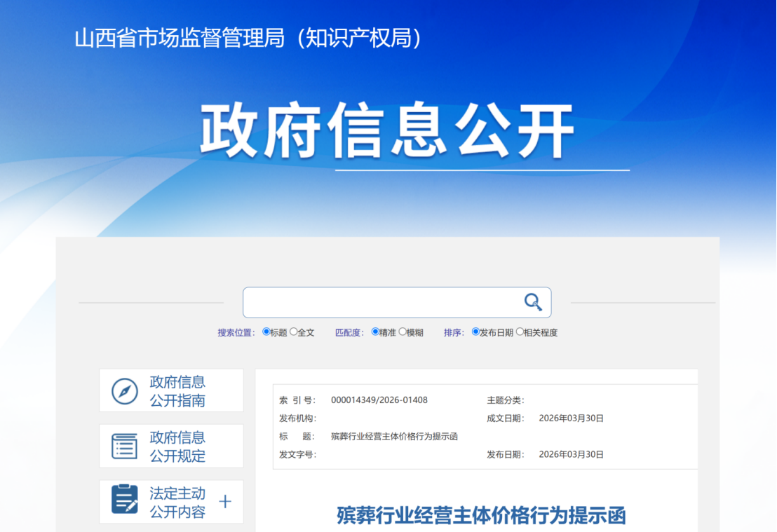This screenshot has width=777, height=532.
Task: Click the clipboard icon beside 法定主动公开内容
Action: click(125, 499)
